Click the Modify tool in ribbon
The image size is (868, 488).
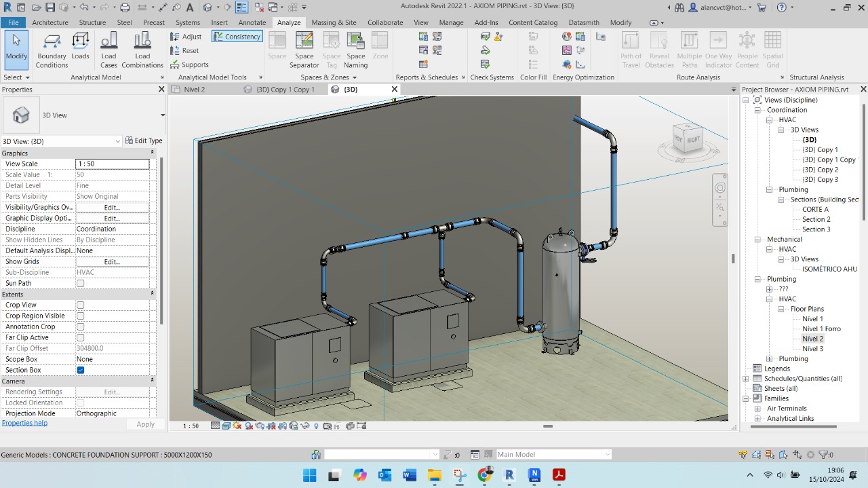point(16,50)
